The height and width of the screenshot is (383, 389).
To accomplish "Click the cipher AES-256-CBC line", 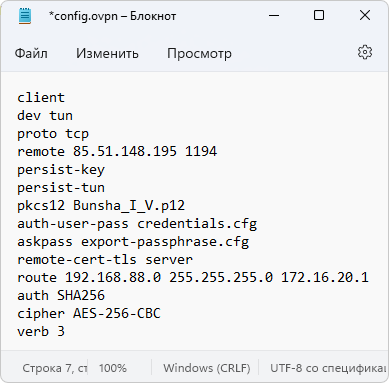I will click(x=89, y=314).
